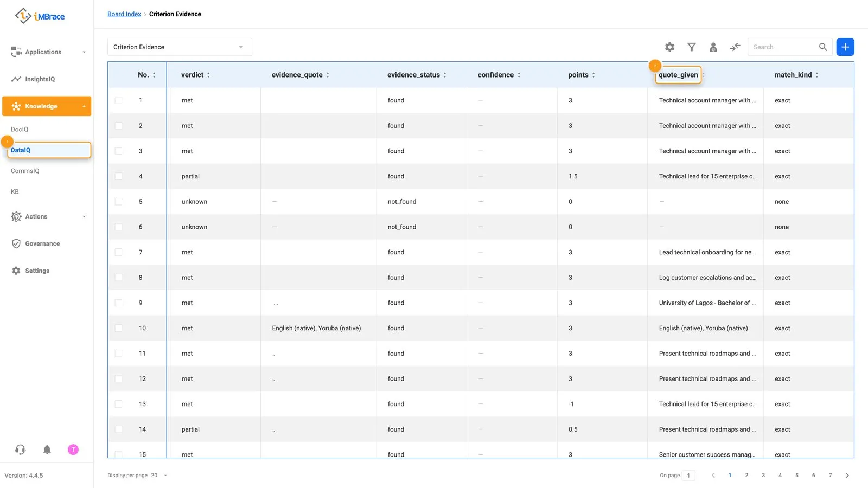Open DocIQ under Knowledge
Viewport: 868px width, 488px height.
pyautogui.click(x=20, y=130)
